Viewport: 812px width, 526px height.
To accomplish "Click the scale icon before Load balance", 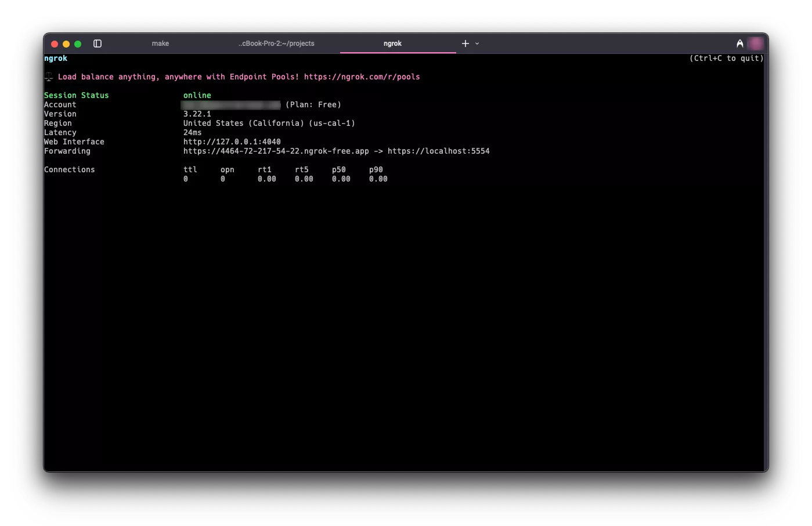I will pyautogui.click(x=49, y=77).
